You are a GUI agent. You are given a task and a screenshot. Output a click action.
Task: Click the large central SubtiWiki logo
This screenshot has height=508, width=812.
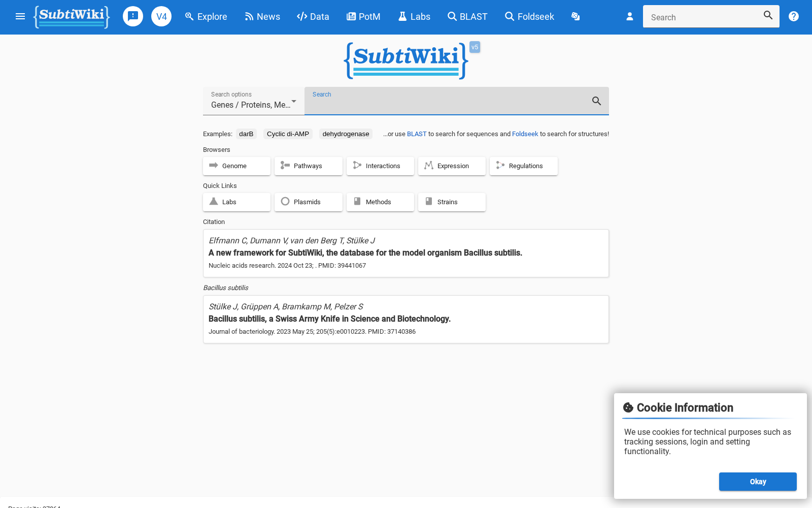(406, 61)
